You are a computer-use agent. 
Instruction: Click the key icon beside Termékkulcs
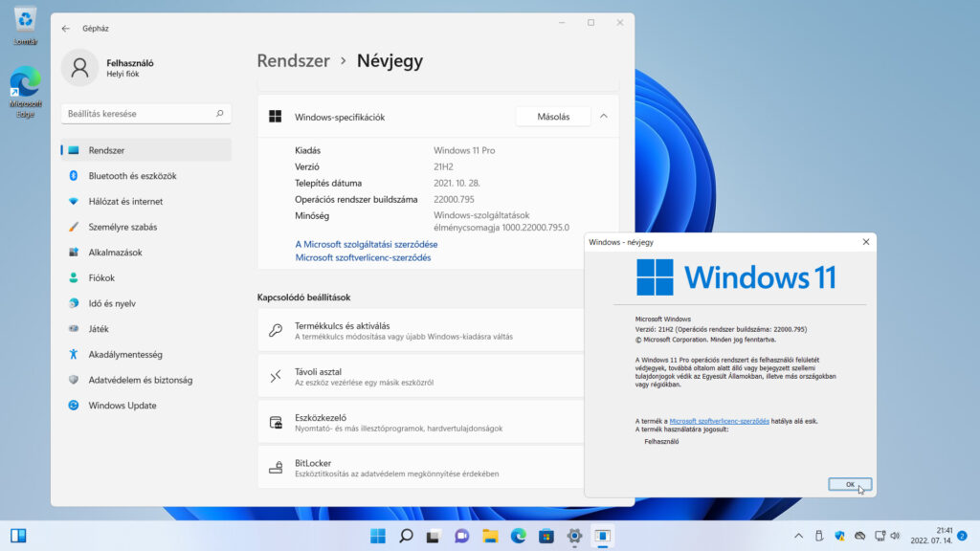point(276,330)
